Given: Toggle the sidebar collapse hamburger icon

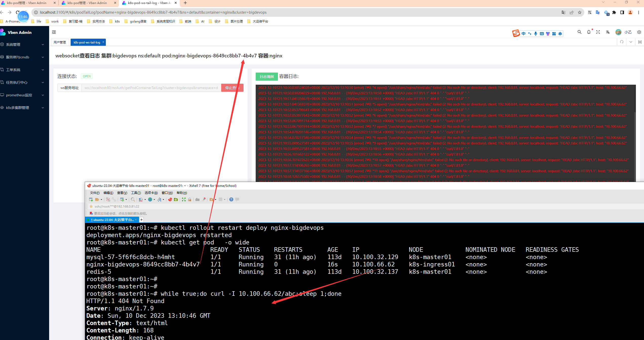Looking at the screenshot, I should 54,32.
